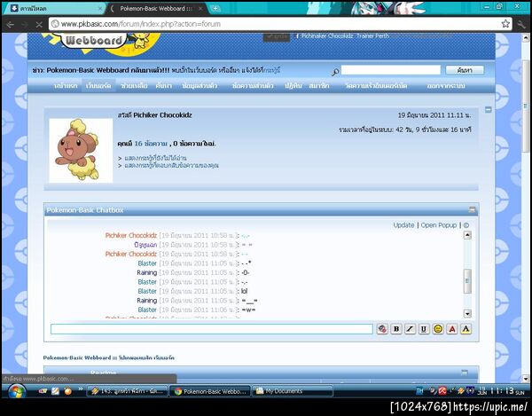The image size is (532, 416).
Task: Click the first chatbox toolbar icon before Bold
Action: [382, 329]
